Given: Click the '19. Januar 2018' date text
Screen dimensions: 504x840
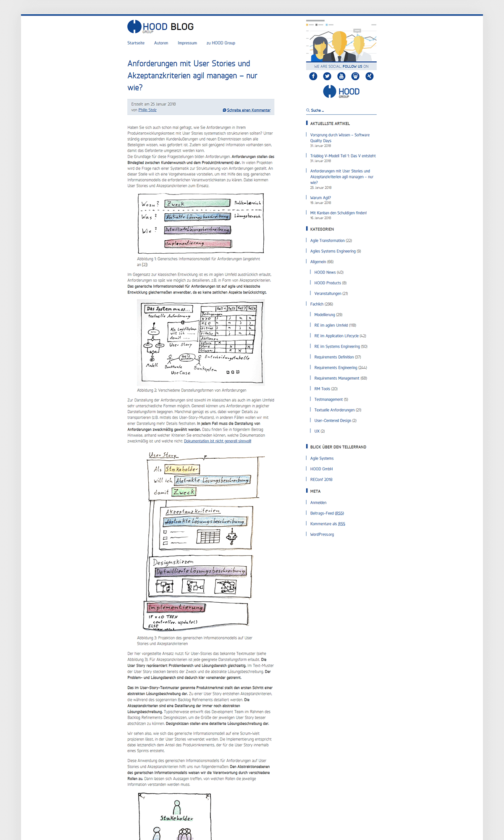Looking at the screenshot, I should pos(321,203).
